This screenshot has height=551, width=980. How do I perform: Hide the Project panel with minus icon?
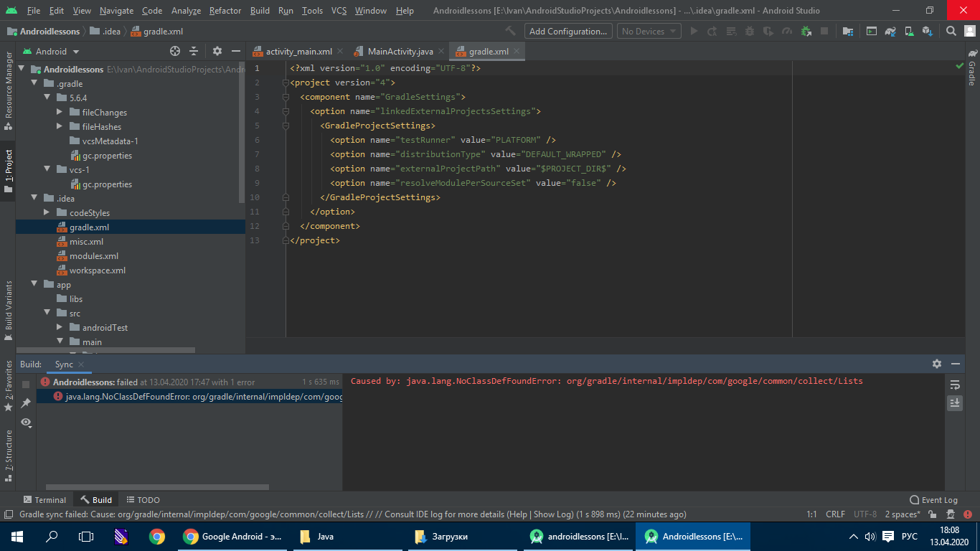(x=236, y=51)
